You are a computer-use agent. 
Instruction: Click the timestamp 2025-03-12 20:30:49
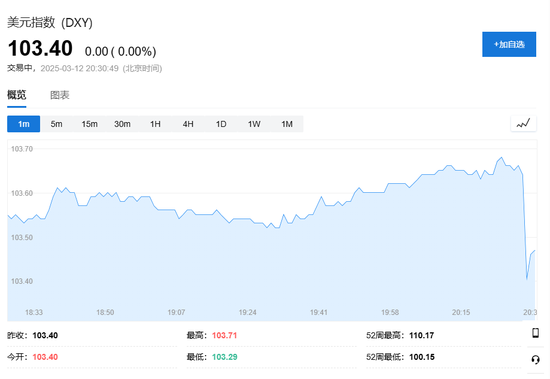80,68
